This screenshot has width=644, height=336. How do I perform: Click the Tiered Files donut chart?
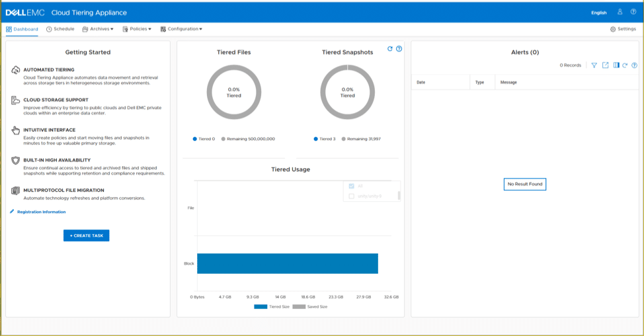pos(233,92)
